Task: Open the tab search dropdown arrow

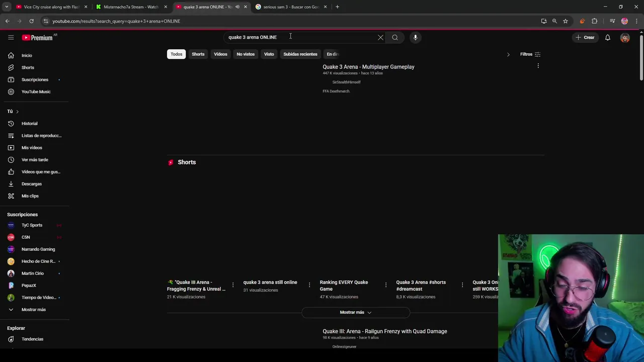Action: click(x=7, y=7)
